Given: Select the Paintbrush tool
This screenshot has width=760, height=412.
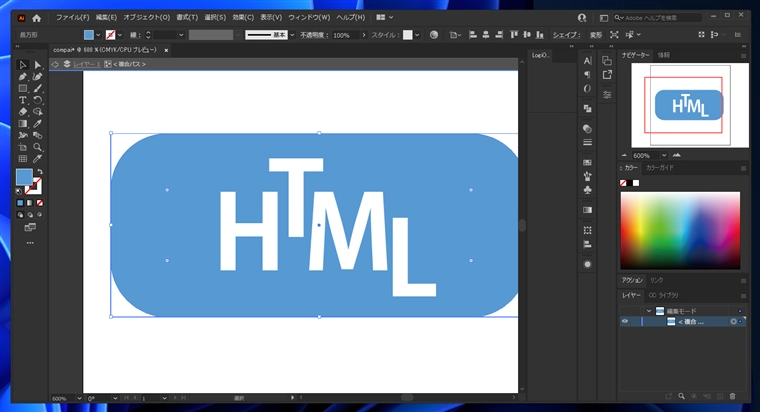Looking at the screenshot, I should pos(37,88).
